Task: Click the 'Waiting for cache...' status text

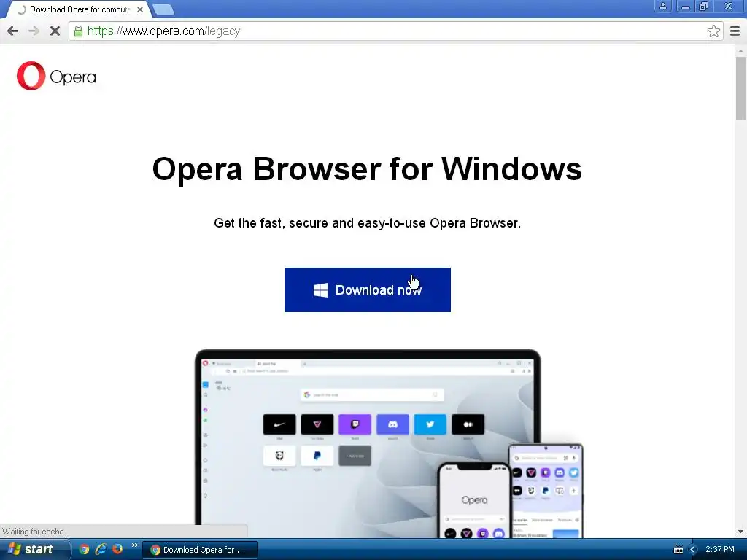Action: pyautogui.click(x=36, y=532)
